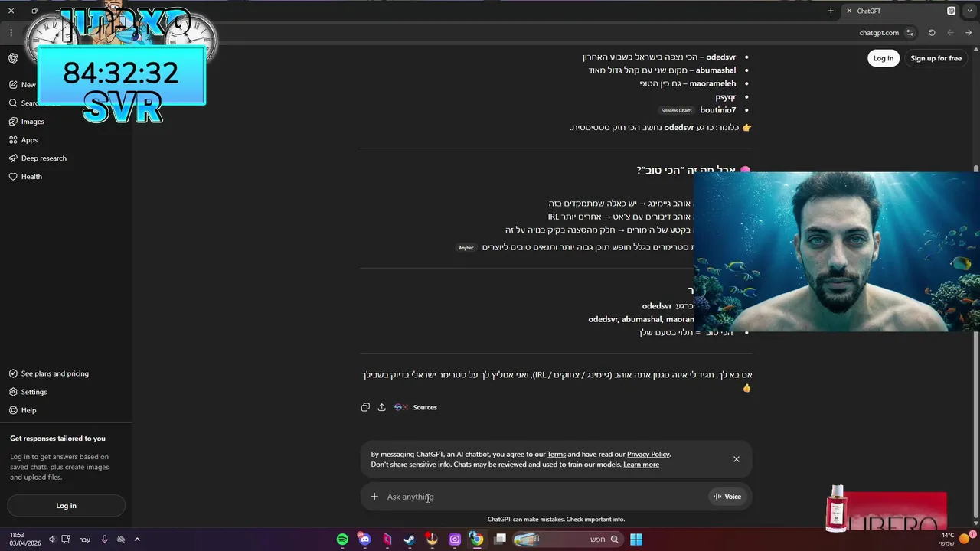Open the Privacy Policy link
The image size is (980, 551).
(648, 455)
